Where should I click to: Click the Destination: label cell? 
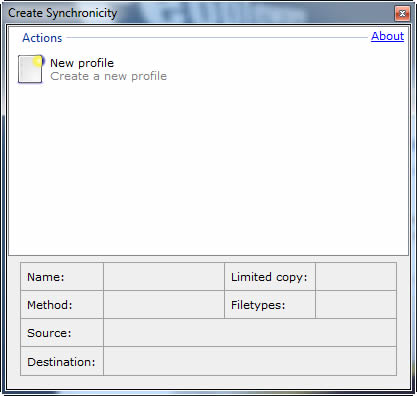pos(62,361)
